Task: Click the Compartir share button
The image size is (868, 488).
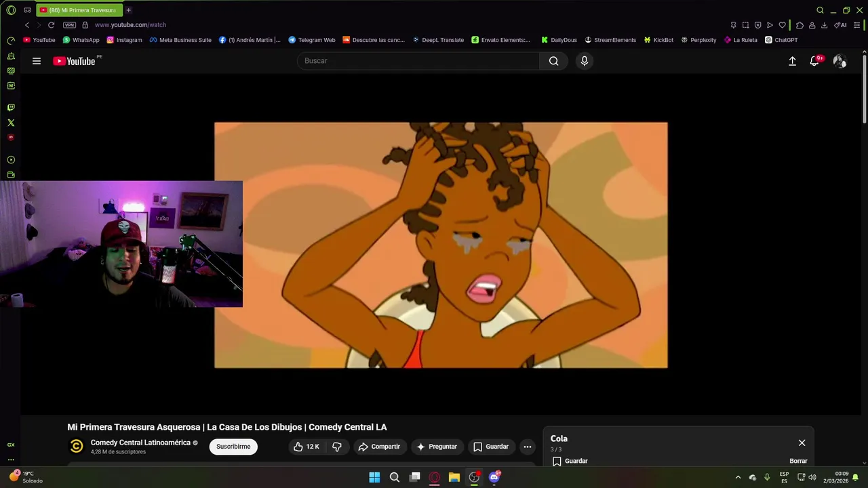Action: [x=379, y=447]
